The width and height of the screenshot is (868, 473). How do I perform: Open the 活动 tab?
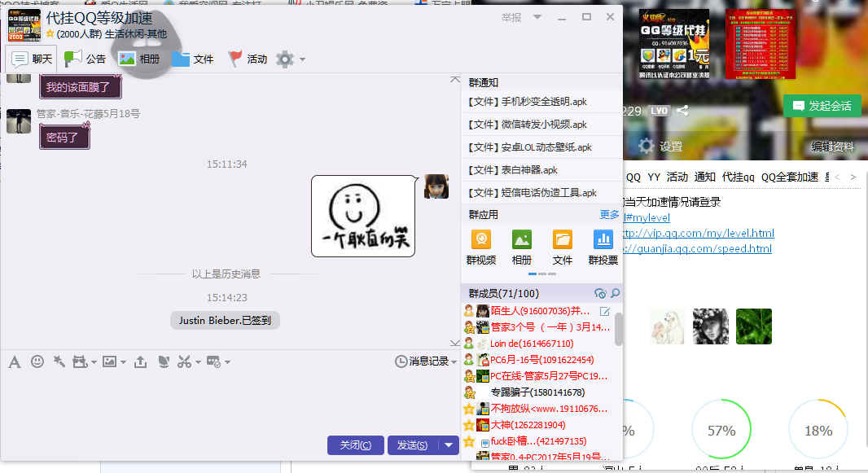248,59
